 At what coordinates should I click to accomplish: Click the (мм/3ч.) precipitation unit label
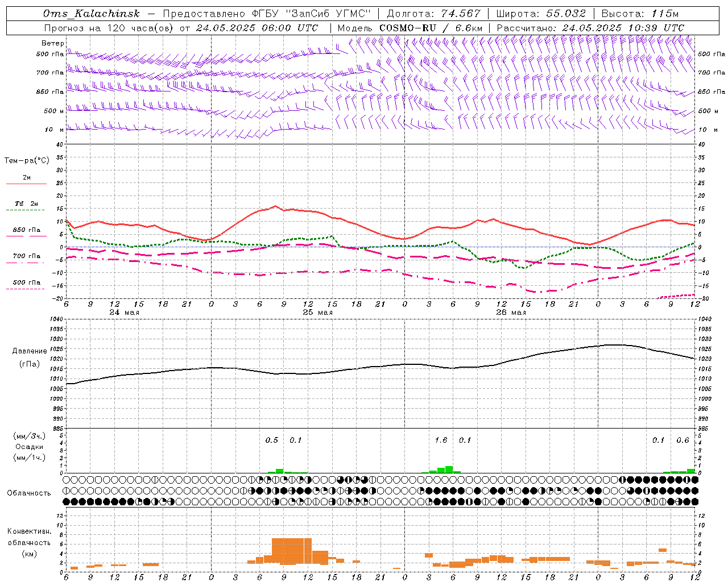click(30, 436)
